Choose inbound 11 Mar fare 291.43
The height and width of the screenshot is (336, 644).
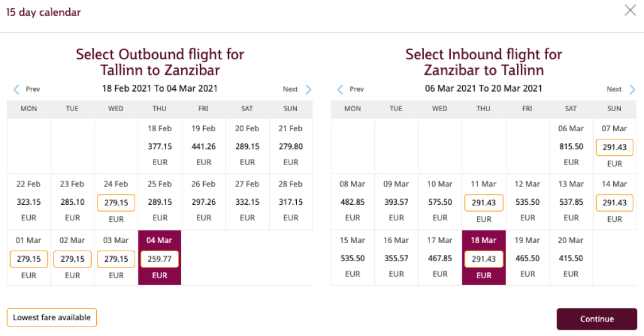[x=484, y=203]
